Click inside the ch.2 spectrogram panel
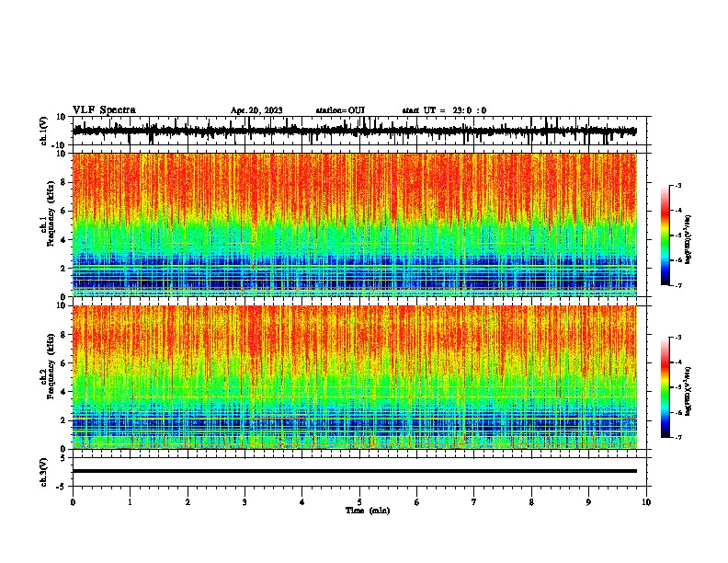The image size is (728, 563). 355,377
